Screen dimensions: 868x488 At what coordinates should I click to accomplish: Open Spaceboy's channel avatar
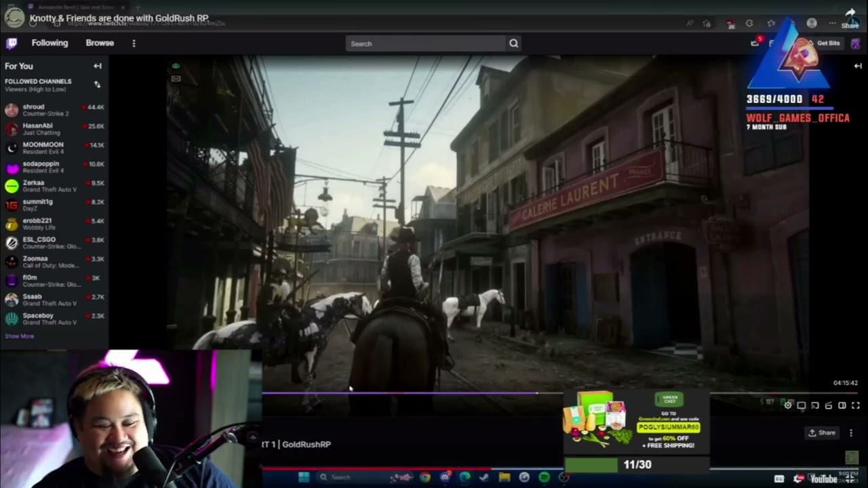pyautogui.click(x=12, y=319)
